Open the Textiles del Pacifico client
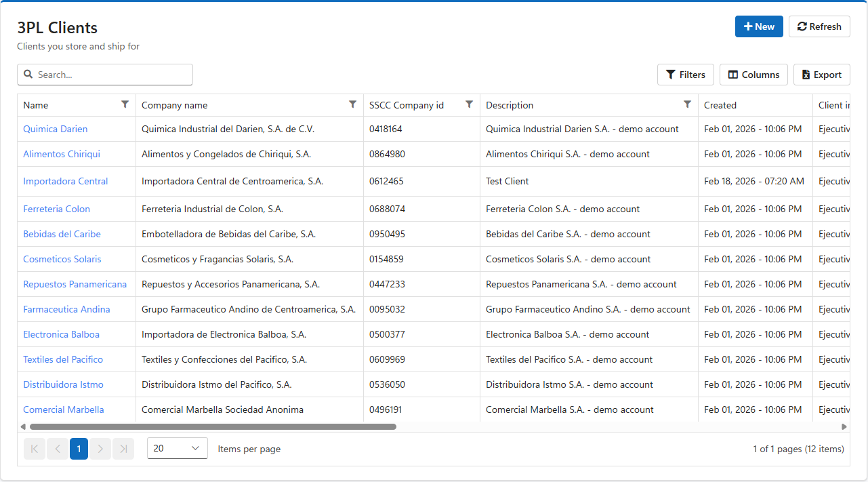The width and height of the screenshot is (868, 482). pos(63,359)
